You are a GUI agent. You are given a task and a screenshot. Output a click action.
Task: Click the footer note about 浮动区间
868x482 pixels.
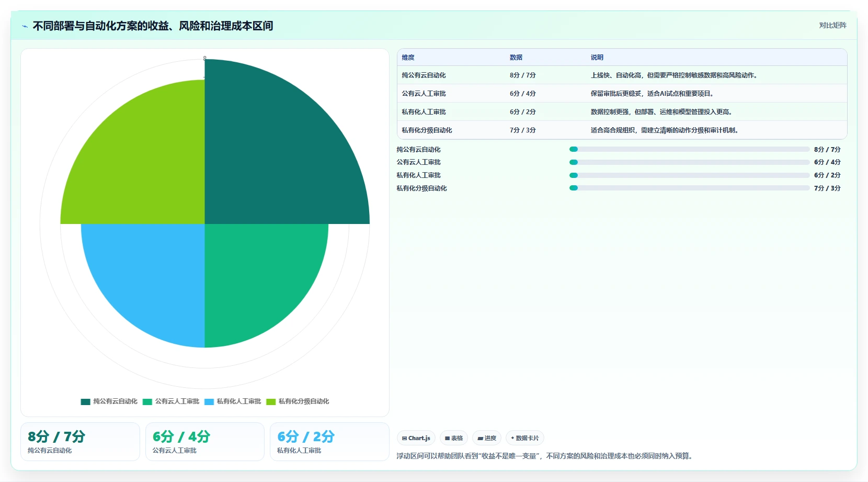(x=546, y=456)
